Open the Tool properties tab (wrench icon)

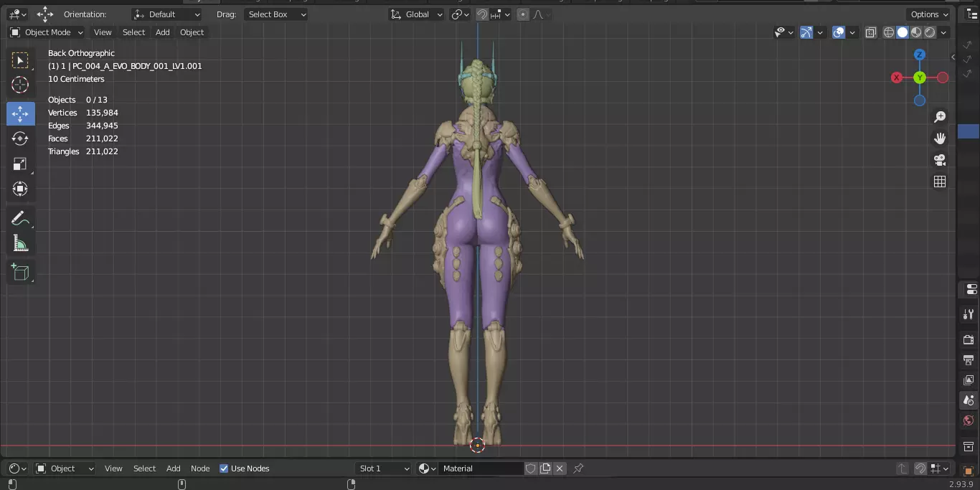pos(969,314)
